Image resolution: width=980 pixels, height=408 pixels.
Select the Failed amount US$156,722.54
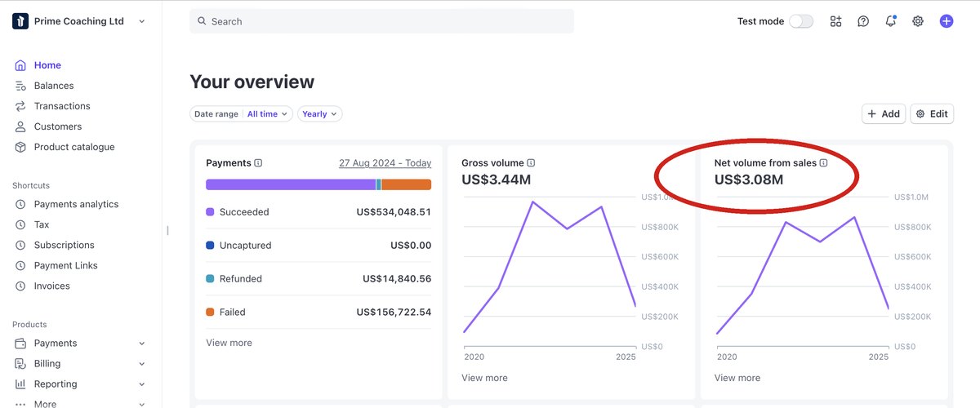pos(394,313)
